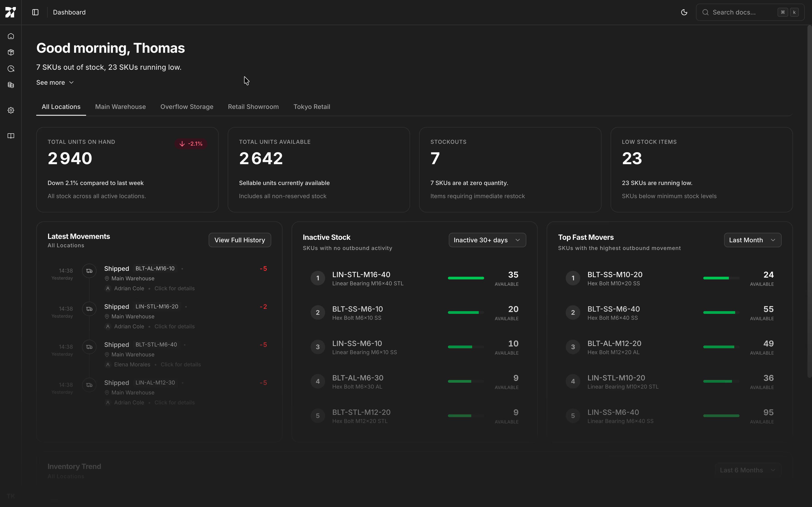Open the Last 6 Months dropdown
Viewport: 812px width, 507px height.
(x=748, y=470)
